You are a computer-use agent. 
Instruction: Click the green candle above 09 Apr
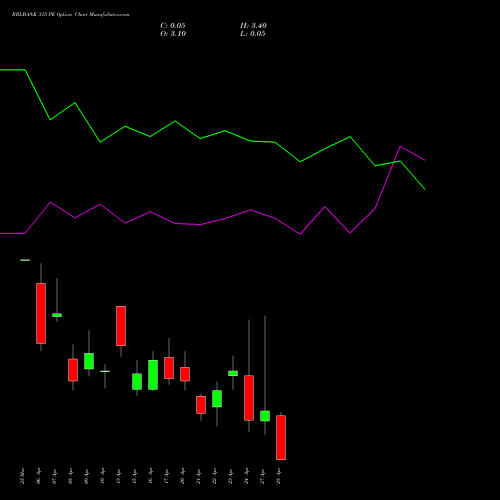pos(89,361)
